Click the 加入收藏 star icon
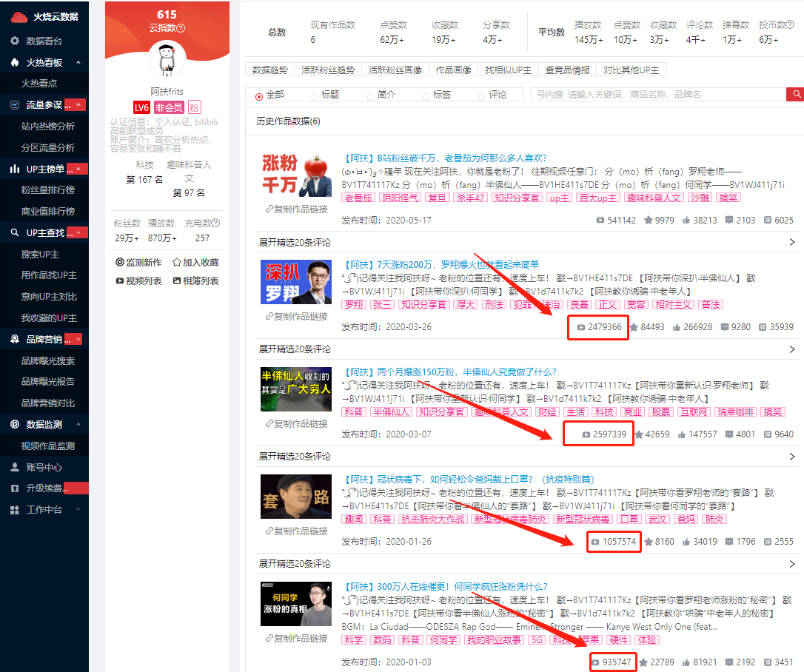Screen dimensions: 804x672 point(176,262)
